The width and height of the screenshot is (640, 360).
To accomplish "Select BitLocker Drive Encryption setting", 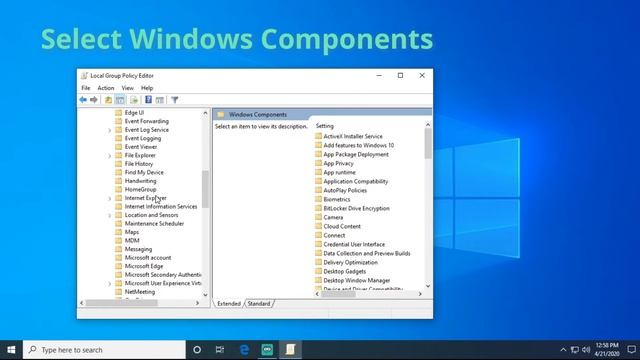I will (356, 208).
